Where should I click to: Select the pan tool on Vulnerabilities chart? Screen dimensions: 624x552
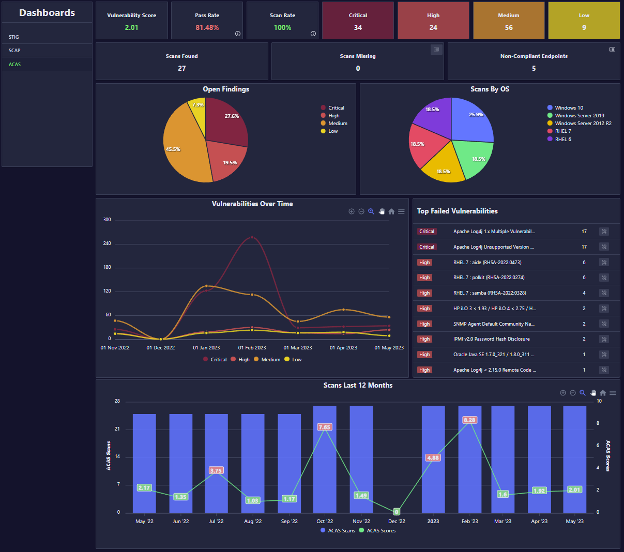pos(381,211)
